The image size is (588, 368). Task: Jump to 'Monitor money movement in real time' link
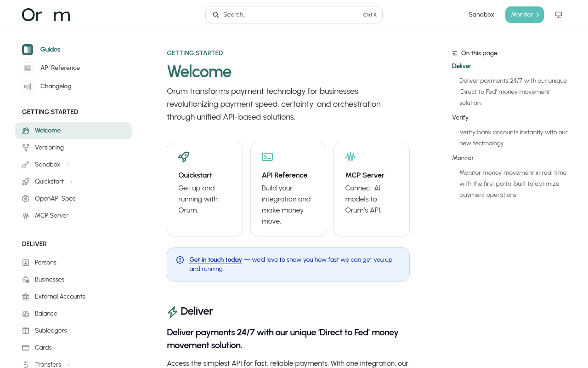pos(513,184)
